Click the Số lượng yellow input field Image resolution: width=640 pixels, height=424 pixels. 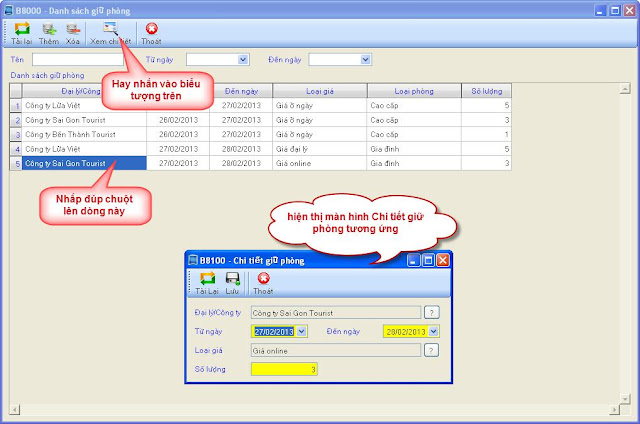284,369
